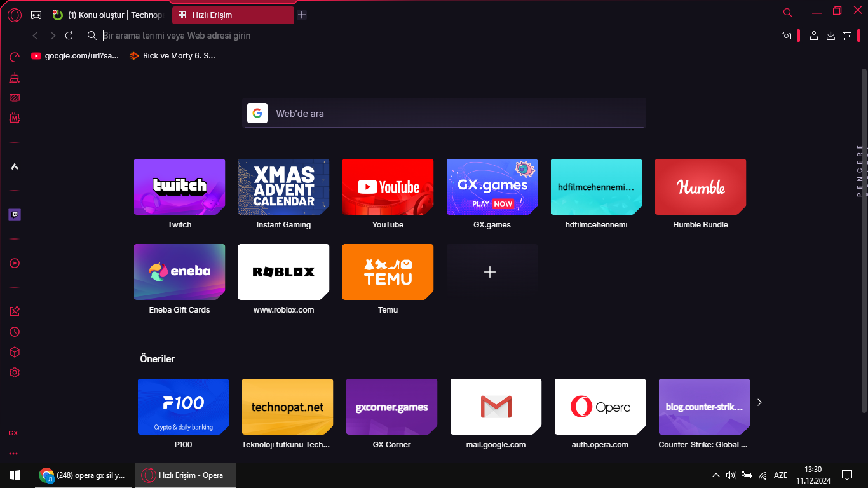Click the battery icon in the system tray
Image resolution: width=868 pixels, height=488 pixels.
point(747,475)
